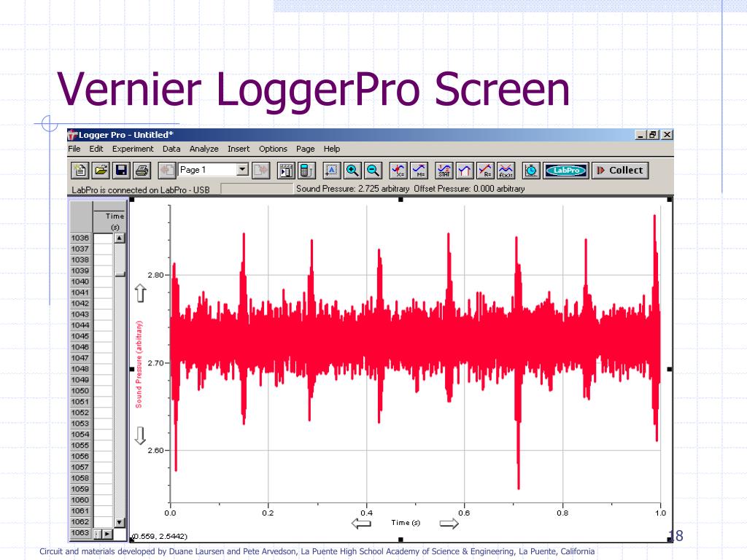The image size is (747, 560).
Task: Click the time axis right arrow
Action: coord(449,524)
